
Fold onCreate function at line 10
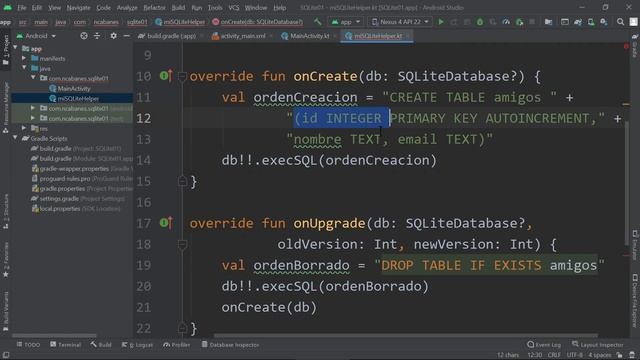click(182, 76)
